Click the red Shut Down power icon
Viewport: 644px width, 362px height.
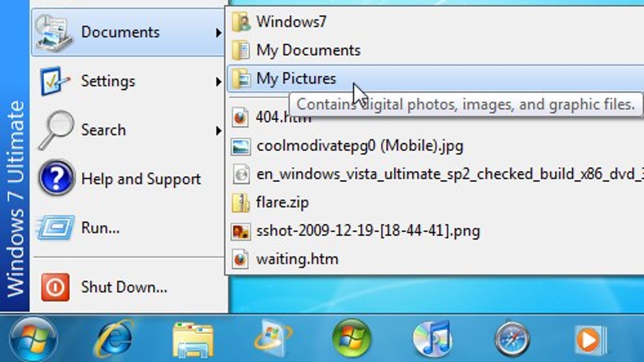click(55, 287)
